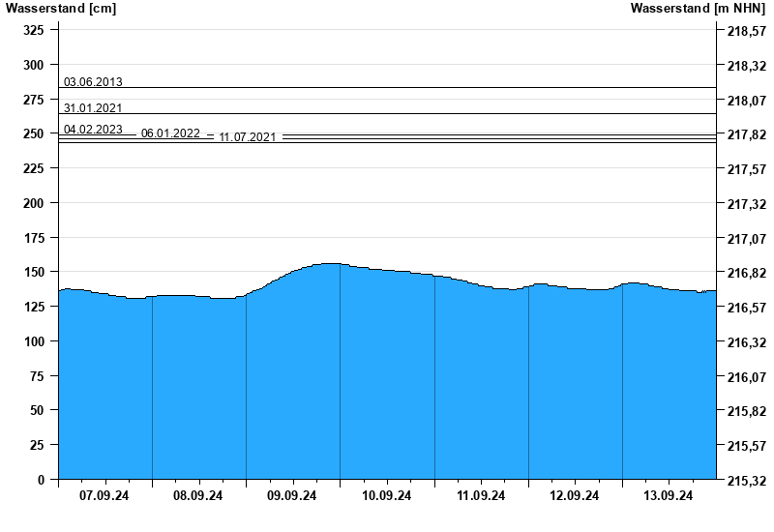774x532 pixels.
Task: Click the 215,32 value on the right axis
Action: pyautogui.click(x=746, y=481)
